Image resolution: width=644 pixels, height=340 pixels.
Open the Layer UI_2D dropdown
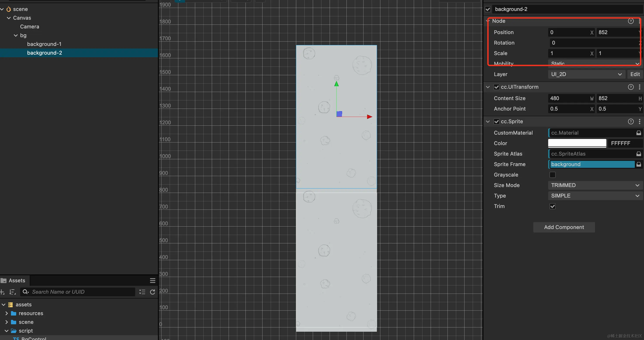tap(586, 74)
